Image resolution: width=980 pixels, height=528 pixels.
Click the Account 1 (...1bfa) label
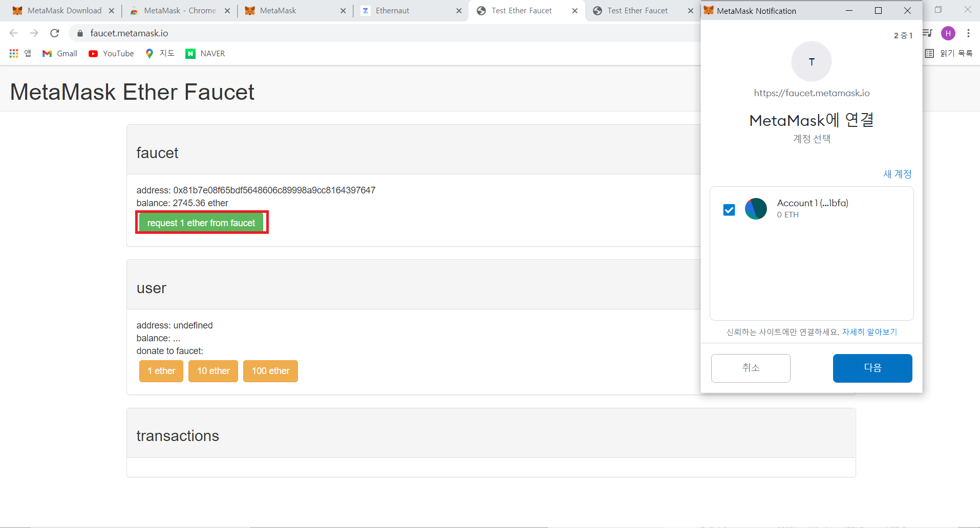coord(813,203)
